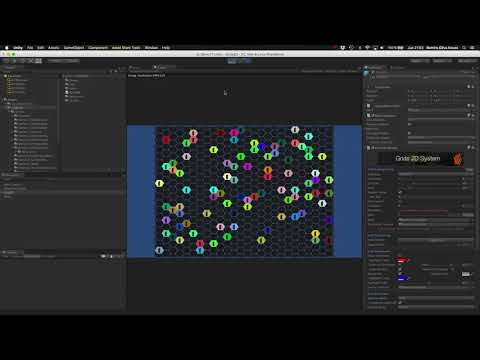Image resolution: width=480 pixels, height=360 pixels.
Task: Open the white color swatch in inspector
Action: tap(466, 274)
